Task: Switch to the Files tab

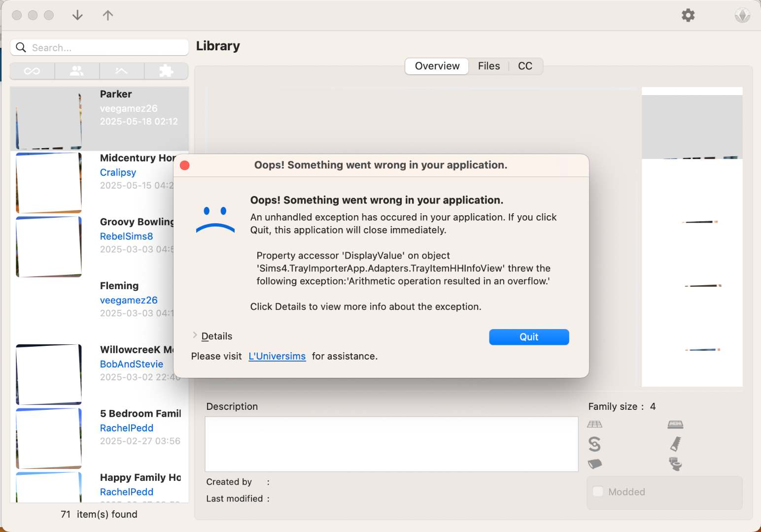Action: [488, 66]
